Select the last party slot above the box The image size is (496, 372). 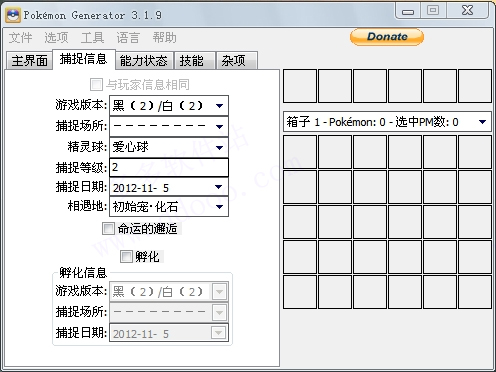tap(475, 86)
